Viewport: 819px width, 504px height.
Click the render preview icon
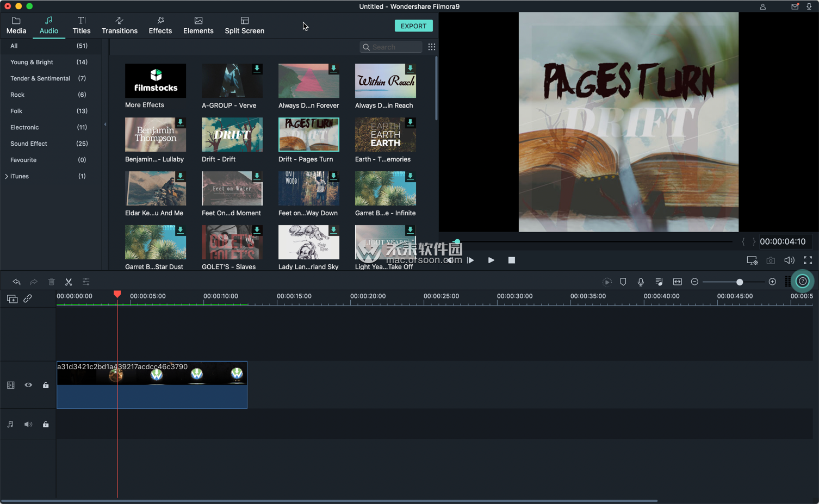(x=607, y=282)
